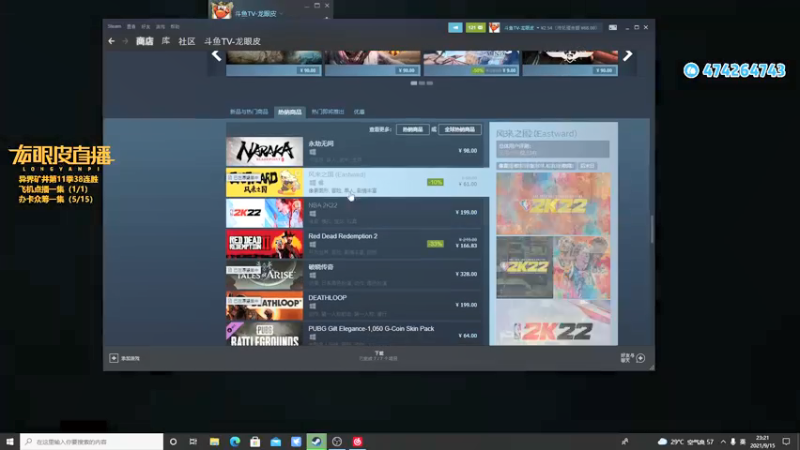Screen dimensions: 800x450
Task: Switch to Big Picture mode icon
Action: [x=613, y=28]
